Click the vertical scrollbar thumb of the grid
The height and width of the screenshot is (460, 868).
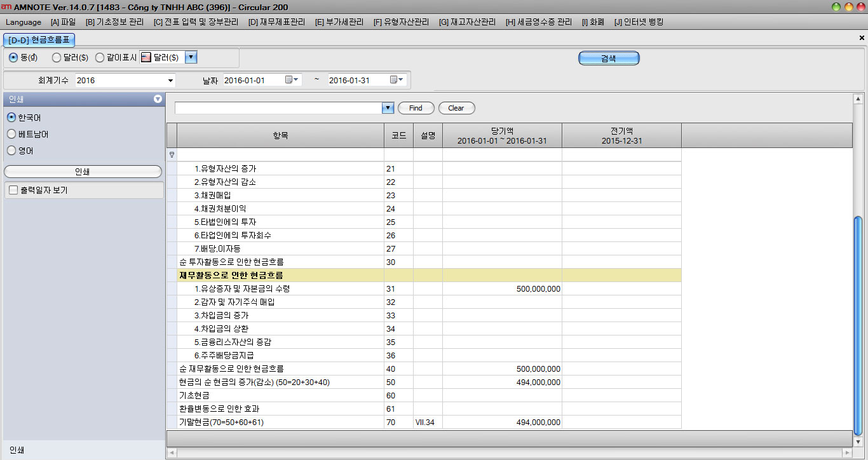tap(858, 324)
